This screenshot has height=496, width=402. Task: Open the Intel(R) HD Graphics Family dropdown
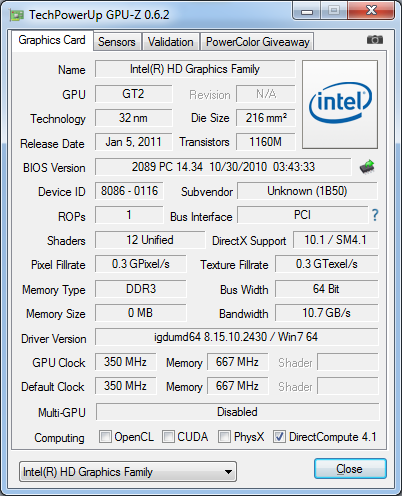tap(128, 472)
